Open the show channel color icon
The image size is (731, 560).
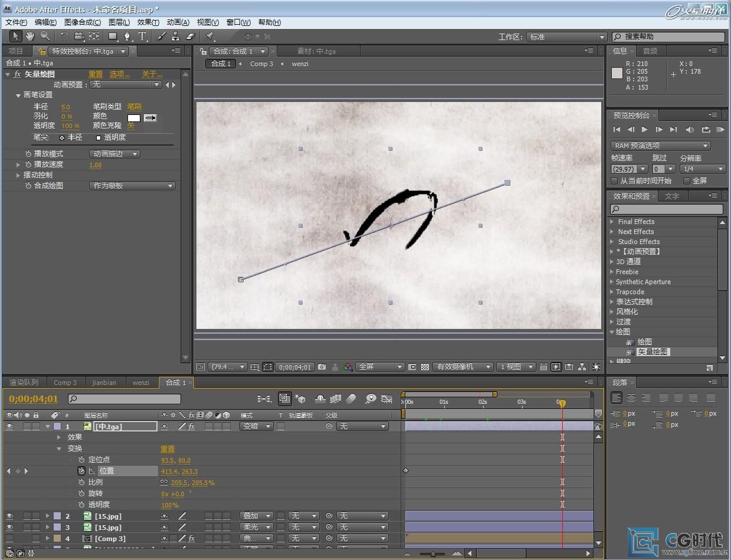(348, 367)
